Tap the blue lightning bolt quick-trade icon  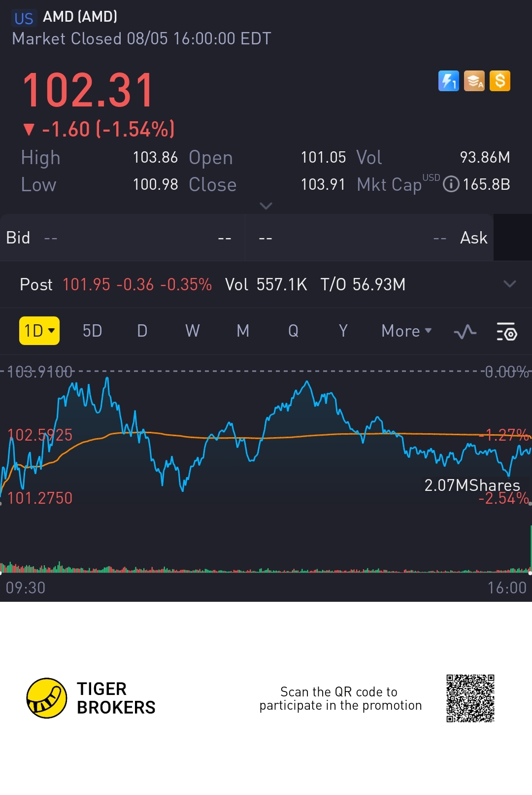(448, 81)
